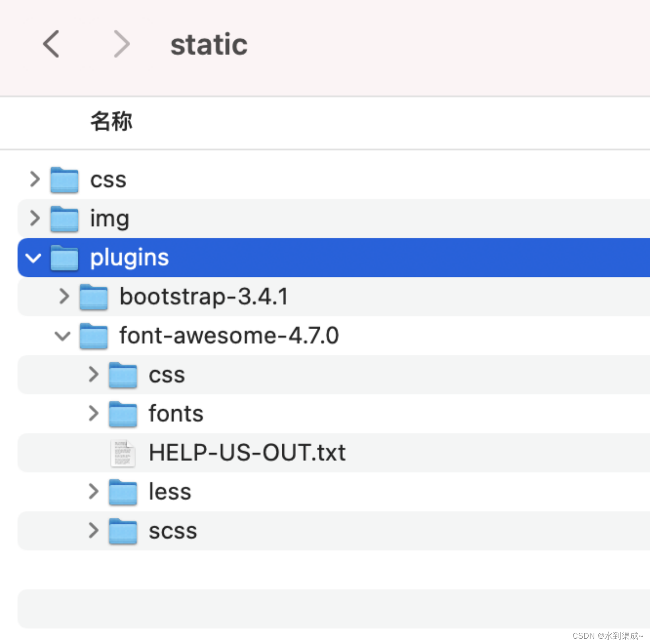Go forward with the right arrow button
The image size is (650, 644).
[x=122, y=44]
